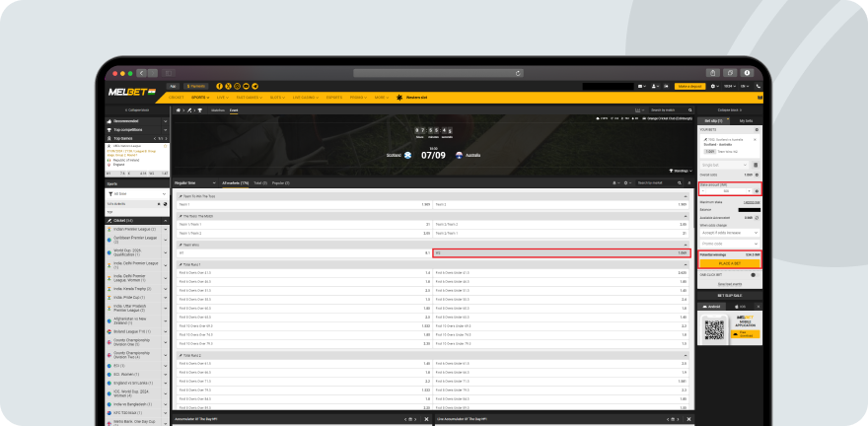
Task: Click the Melbet logo
Action: pyautogui.click(x=132, y=92)
